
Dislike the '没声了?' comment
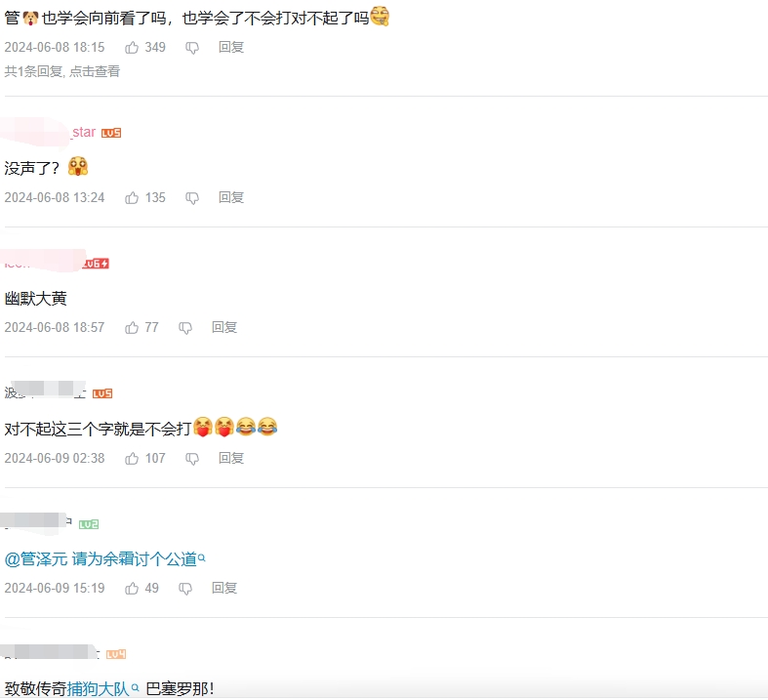(192, 198)
